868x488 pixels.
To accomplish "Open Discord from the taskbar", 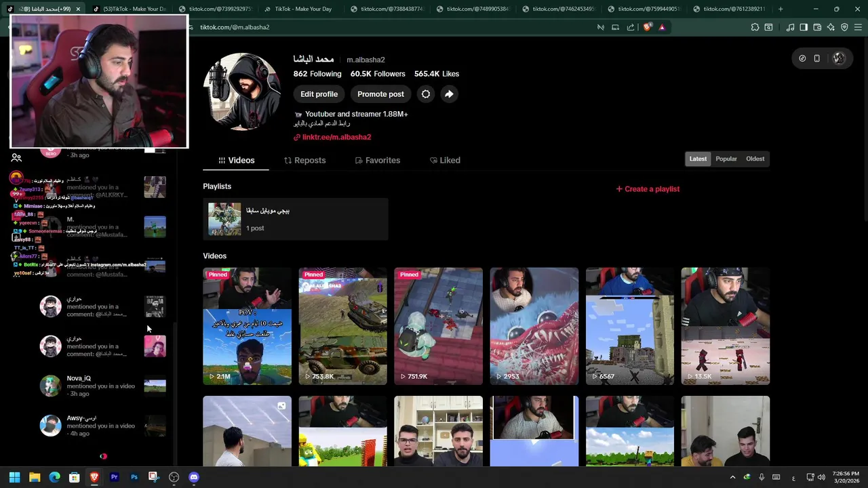I will 193,477.
